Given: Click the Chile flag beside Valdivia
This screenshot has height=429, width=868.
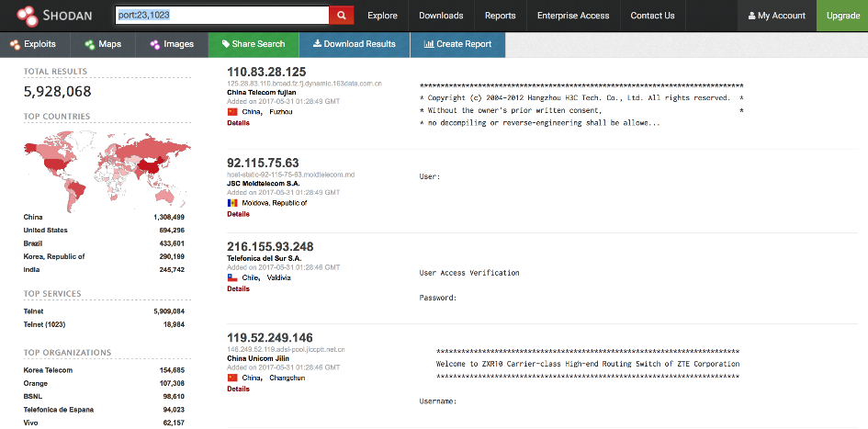Looking at the screenshot, I should (232, 277).
